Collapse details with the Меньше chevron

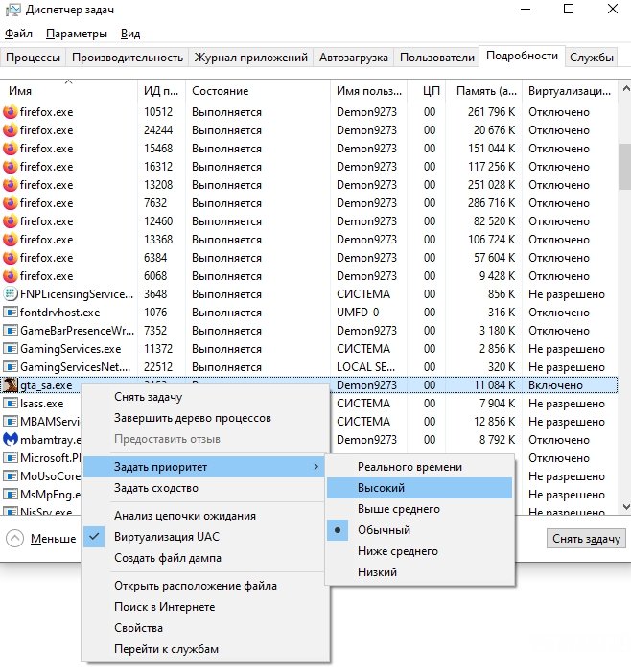pyautogui.click(x=15, y=539)
